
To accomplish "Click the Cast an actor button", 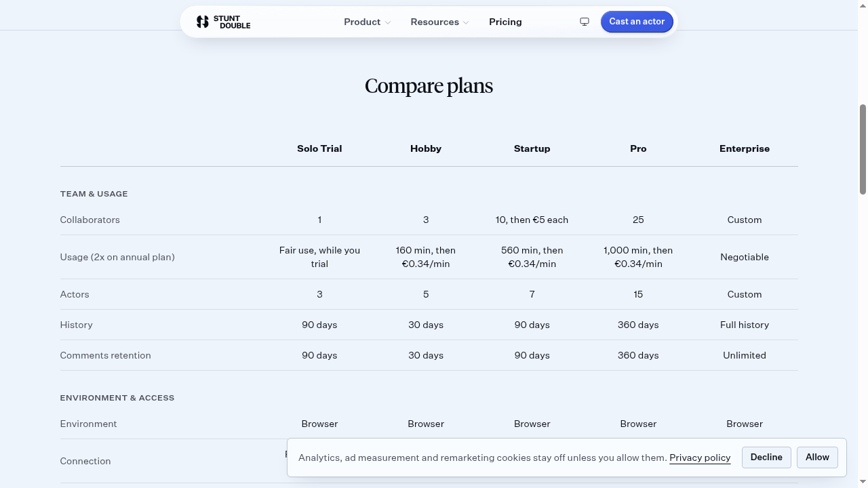I will [x=637, y=22].
